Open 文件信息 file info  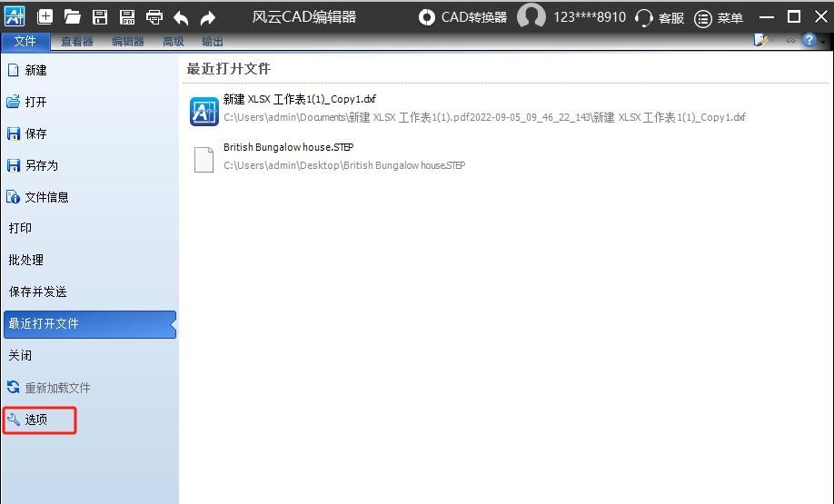37,197
